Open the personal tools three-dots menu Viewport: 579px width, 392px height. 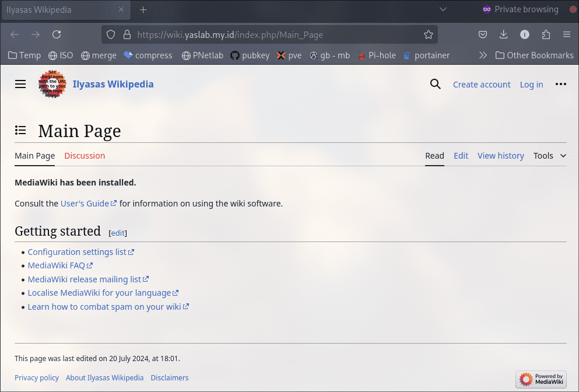click(560, 84)
